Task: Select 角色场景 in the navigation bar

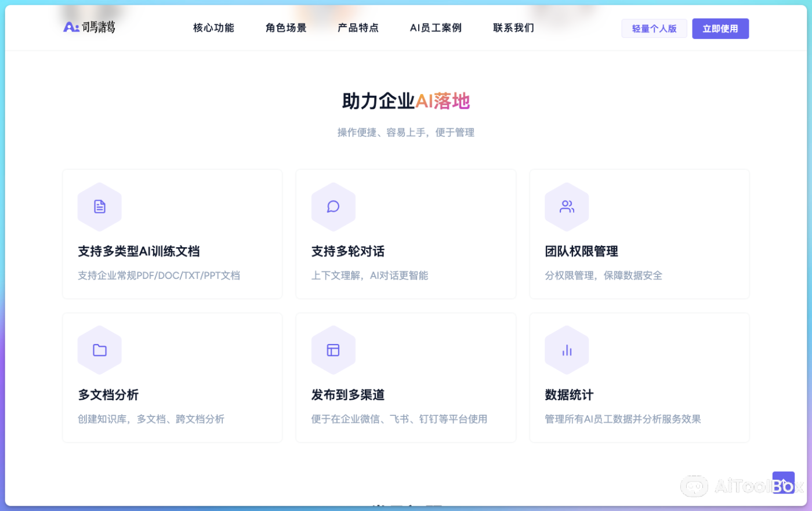Action: pos(285,27)
